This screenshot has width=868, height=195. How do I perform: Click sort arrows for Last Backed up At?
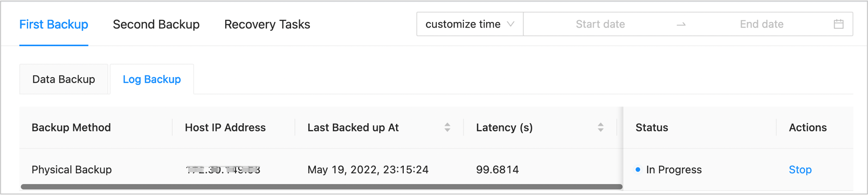click(447, 127)
